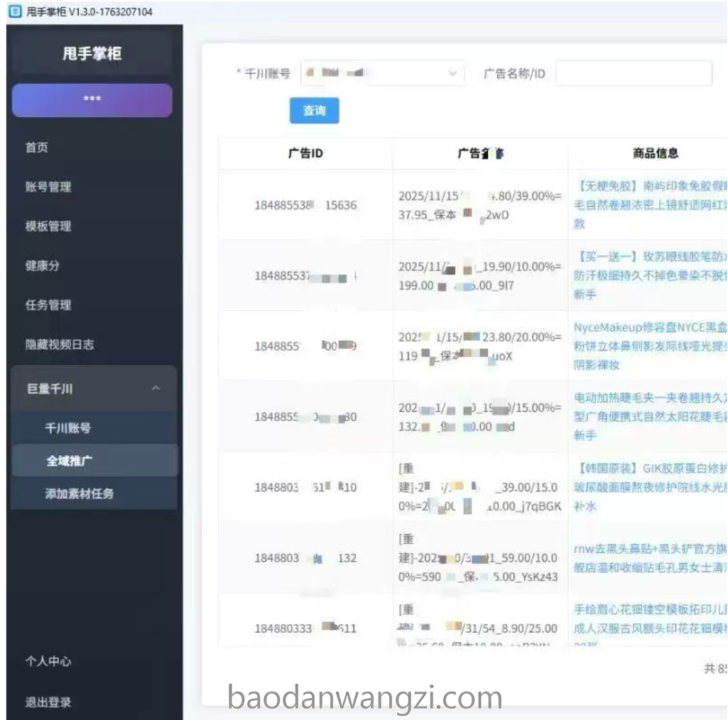Click the blue 查询 button
The image size is (728, 720).
point(315,111)
